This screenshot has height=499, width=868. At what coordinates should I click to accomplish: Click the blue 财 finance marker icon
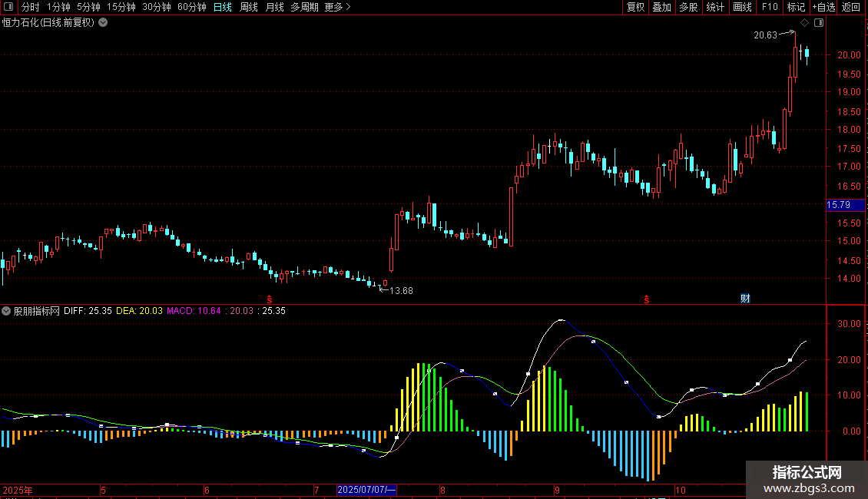(x=745, y=299)
